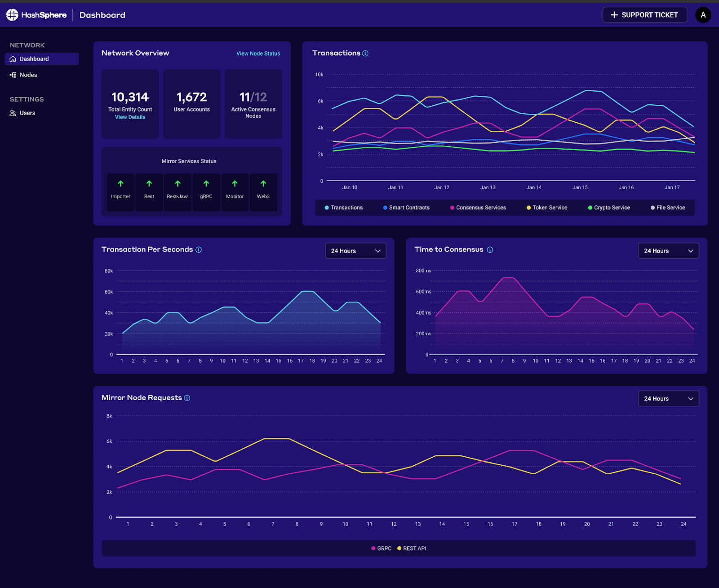
Task: Click the Time to Consensus info icon
Action: 490,250
